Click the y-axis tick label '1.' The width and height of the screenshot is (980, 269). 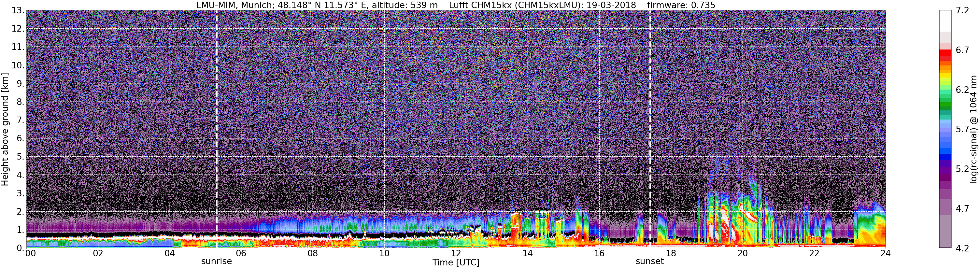21,229
